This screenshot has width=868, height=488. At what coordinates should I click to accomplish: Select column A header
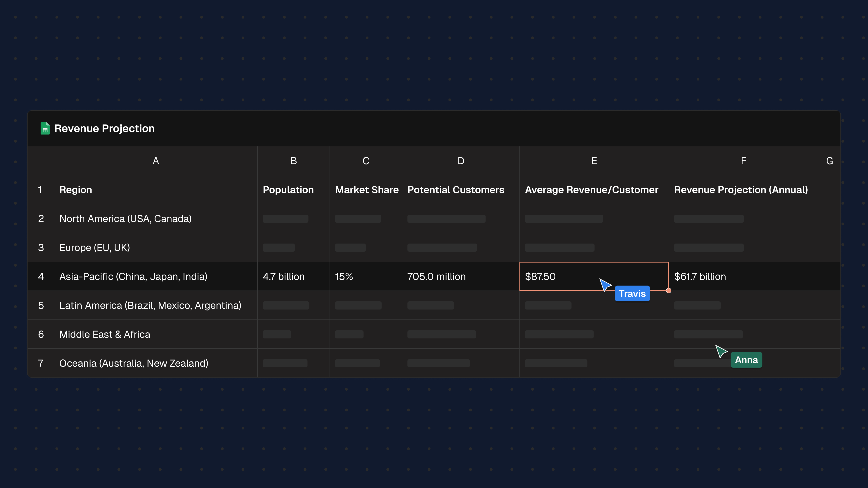coord(156,161)
